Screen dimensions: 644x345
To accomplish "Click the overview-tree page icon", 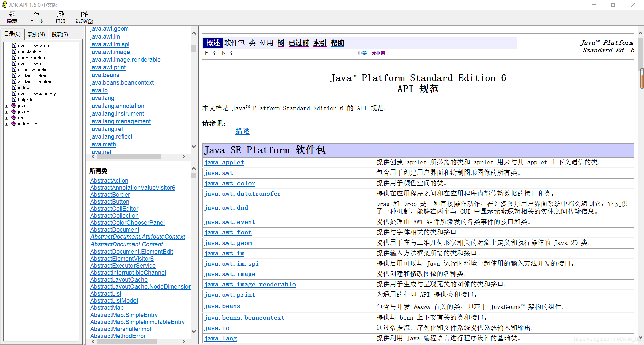I will point(14,63).
